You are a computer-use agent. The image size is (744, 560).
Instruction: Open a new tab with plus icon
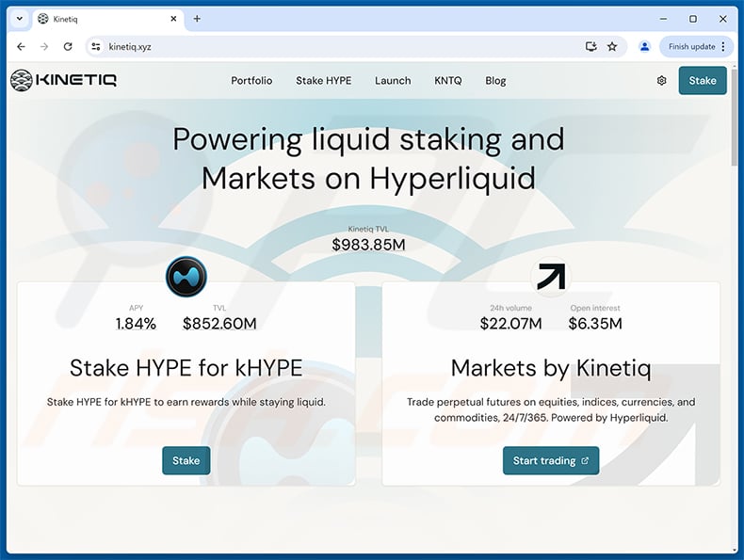point(197,19)
